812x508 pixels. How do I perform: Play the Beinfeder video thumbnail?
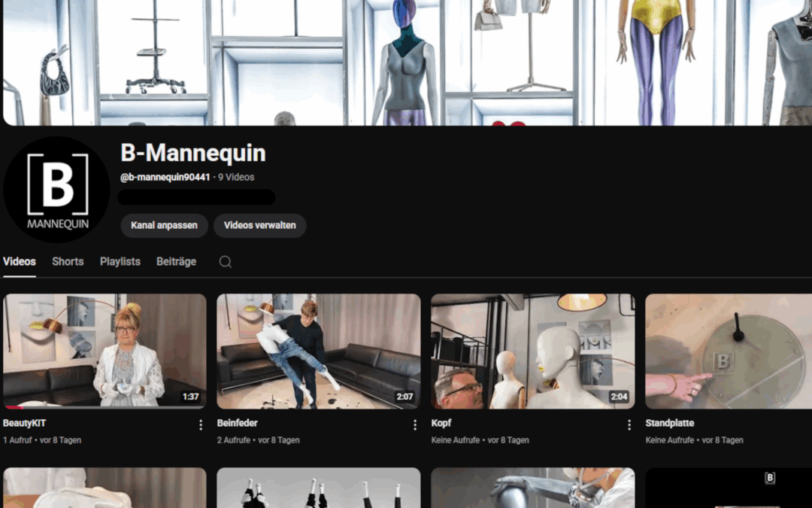[x=319, y=351]
